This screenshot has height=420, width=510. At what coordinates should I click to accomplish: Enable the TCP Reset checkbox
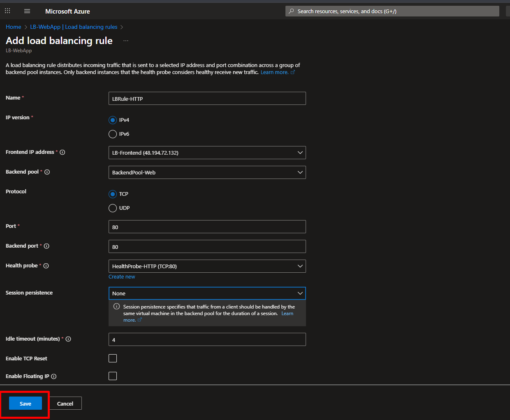coord(113,358)
